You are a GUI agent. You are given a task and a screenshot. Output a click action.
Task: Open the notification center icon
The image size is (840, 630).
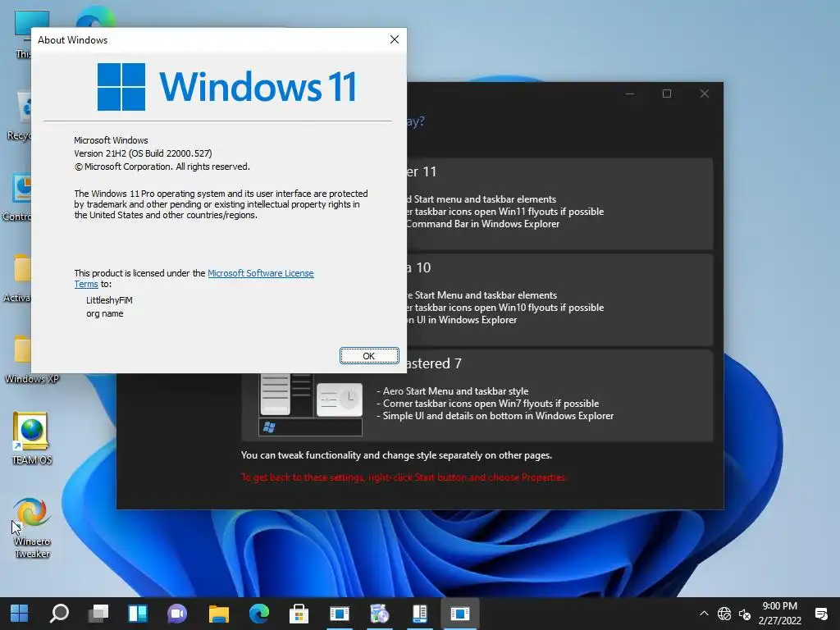pyautogui.click(x=821, y=614)
